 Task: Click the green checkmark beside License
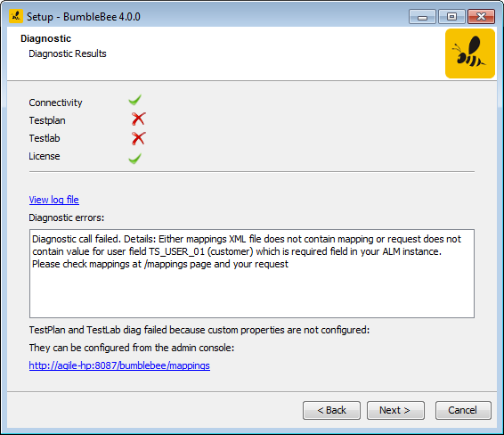[135, 159]
